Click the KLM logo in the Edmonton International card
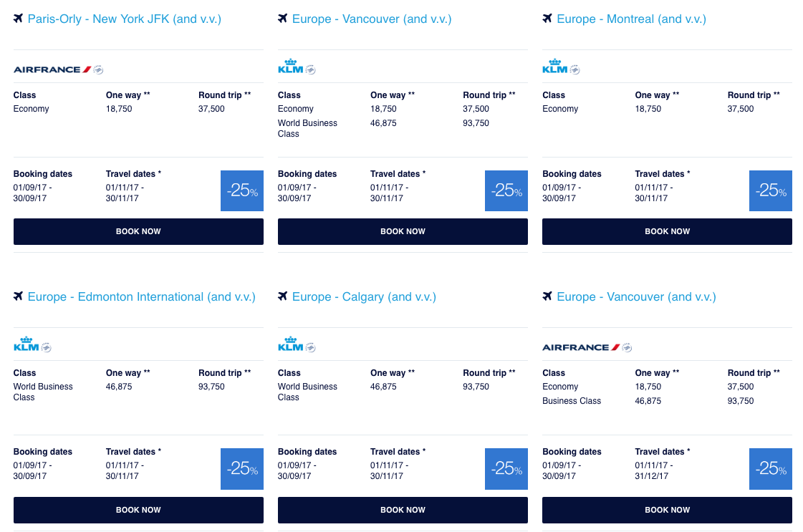 [x=26, y=344]
